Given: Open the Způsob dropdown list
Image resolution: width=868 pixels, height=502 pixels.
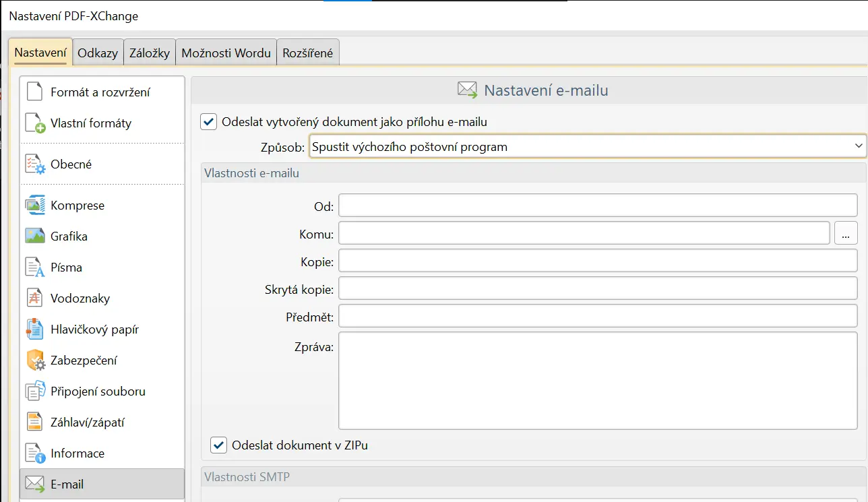Looking at the screenshot, I should pos(588,146).
